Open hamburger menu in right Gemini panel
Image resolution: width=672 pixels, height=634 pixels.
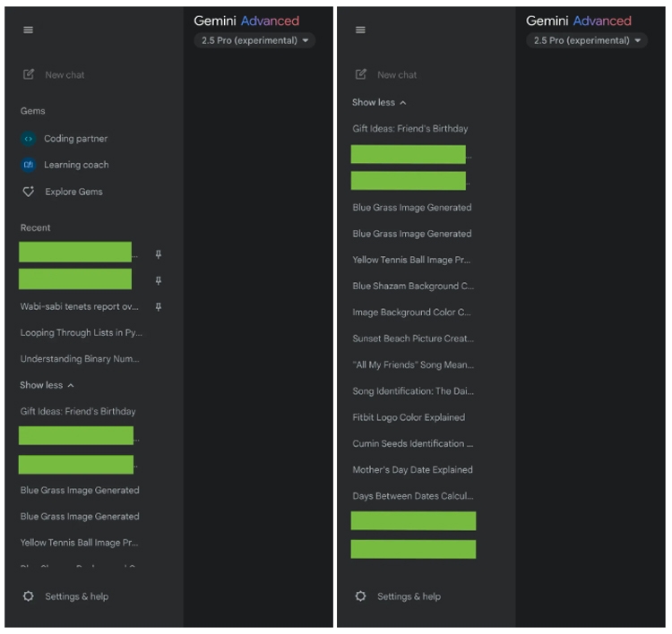coord(360,30)
